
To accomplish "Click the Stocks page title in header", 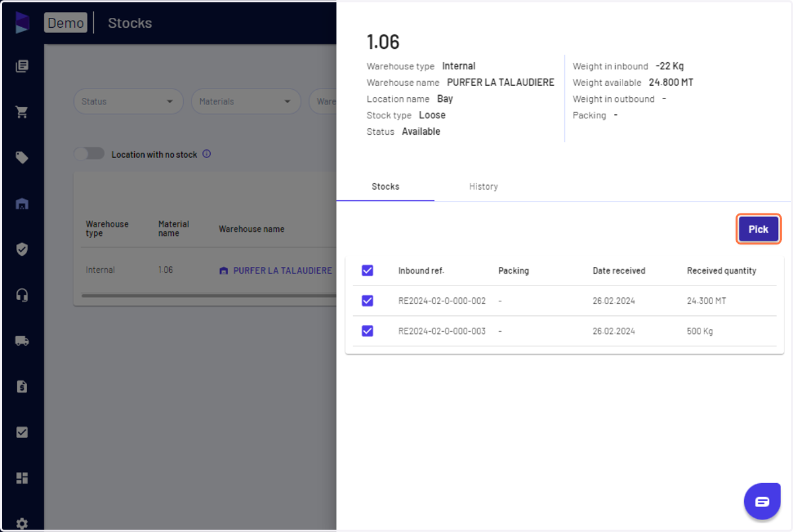I will point(130,23).
